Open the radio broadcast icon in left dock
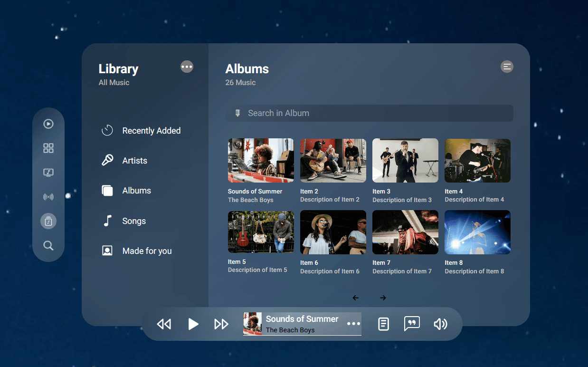 point(48,197)
